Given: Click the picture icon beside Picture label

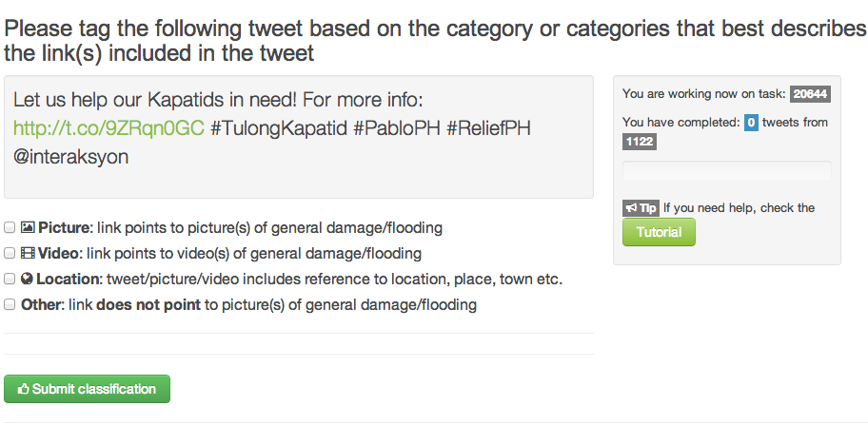Looking at the screenshot, I should [x=28, y=228].
